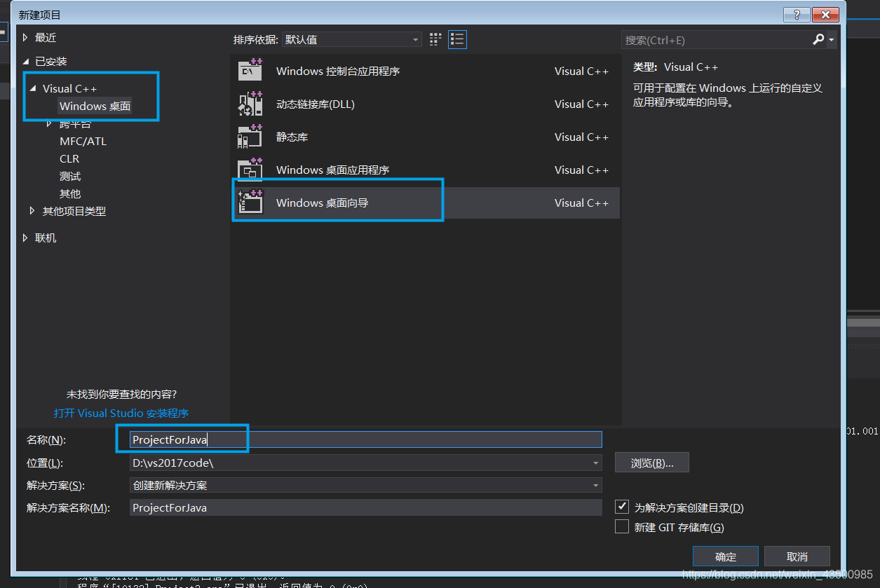
Task: Enable 新建 GIT 存储库 checkbox
Action: (x=621, y=526)
